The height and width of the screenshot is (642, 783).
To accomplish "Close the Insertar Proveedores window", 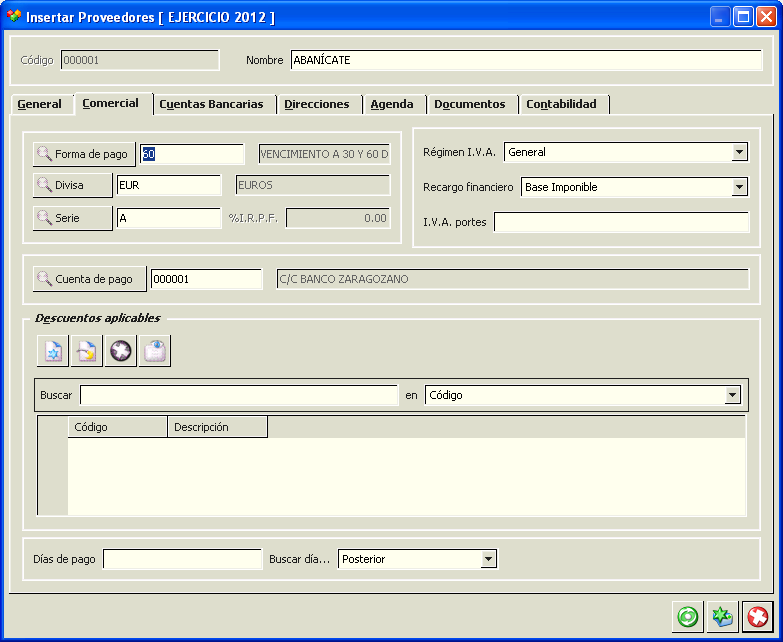I will [766, 16].
